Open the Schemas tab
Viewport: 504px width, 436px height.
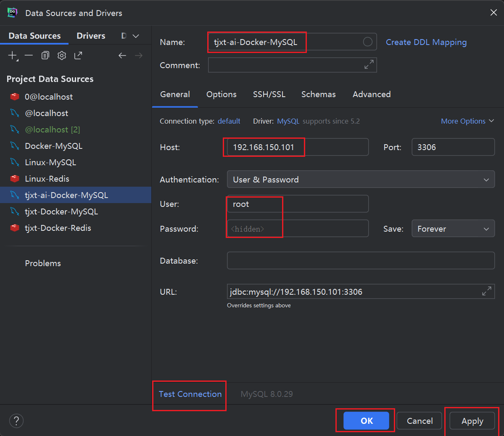click(x=318, y=94)
